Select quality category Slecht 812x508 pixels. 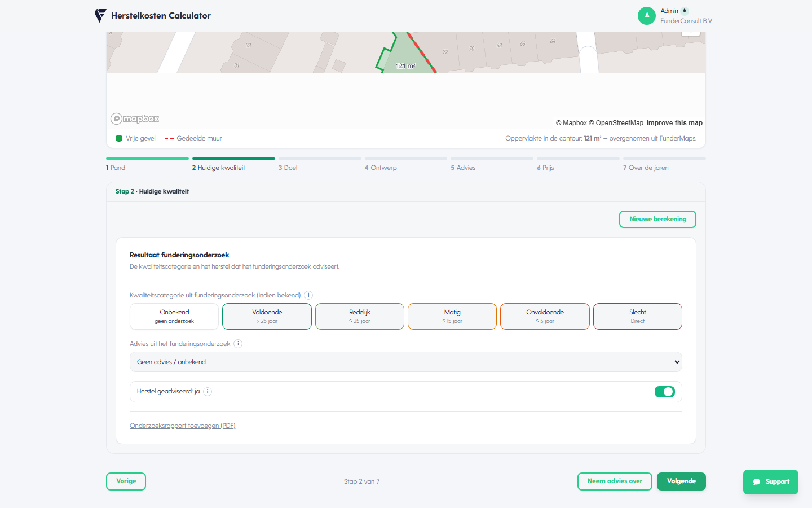[x=638, y=316]
